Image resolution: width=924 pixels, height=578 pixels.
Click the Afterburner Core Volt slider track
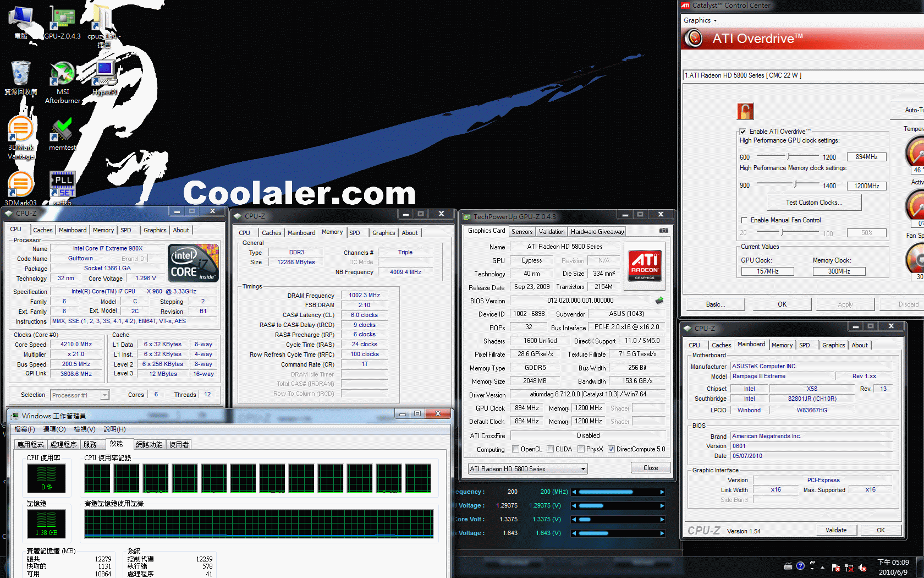(x=618, y=520)
